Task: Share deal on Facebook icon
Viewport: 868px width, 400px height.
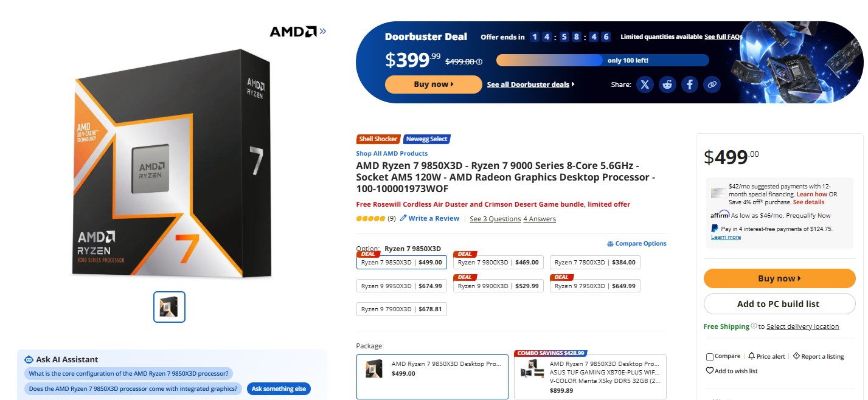Action: click(689, 84)
